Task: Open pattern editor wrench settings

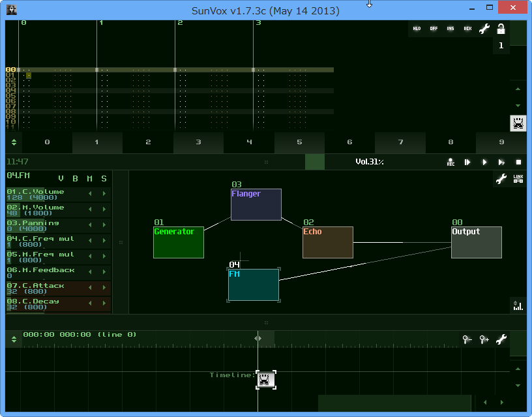Action: (x=484, y=29)
